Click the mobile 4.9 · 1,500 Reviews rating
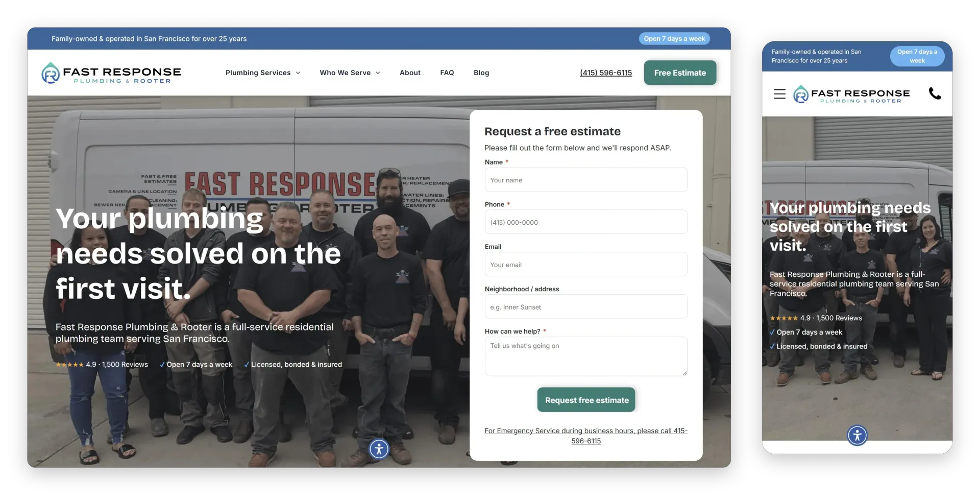Viewport: 980px width, 495px height. click(x=816, y=318)
